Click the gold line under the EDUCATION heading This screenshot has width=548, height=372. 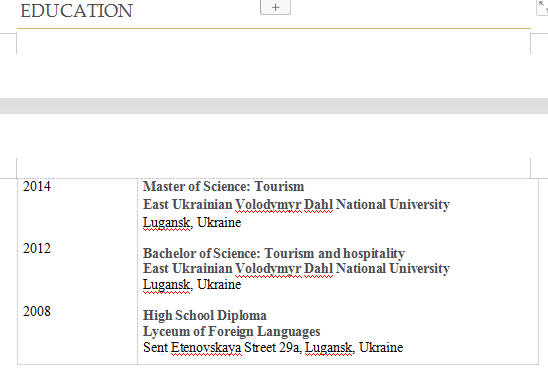tap(274, 28)
